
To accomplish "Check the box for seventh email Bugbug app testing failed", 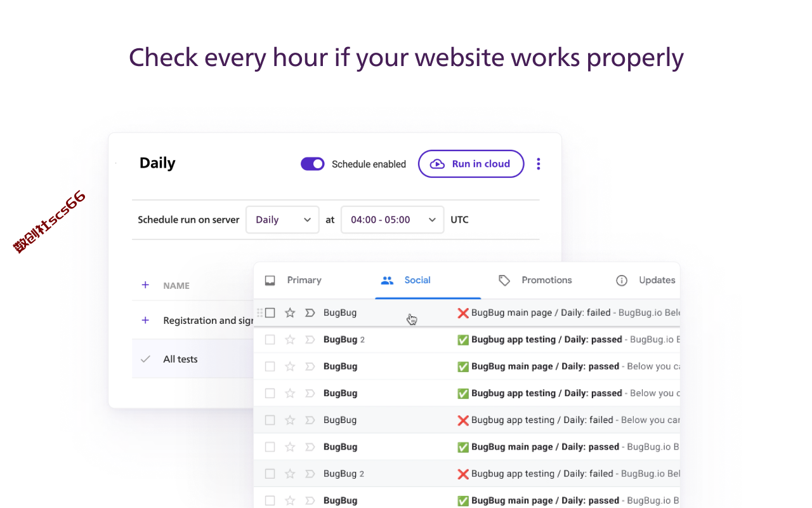I will click(x=270, y=474).
